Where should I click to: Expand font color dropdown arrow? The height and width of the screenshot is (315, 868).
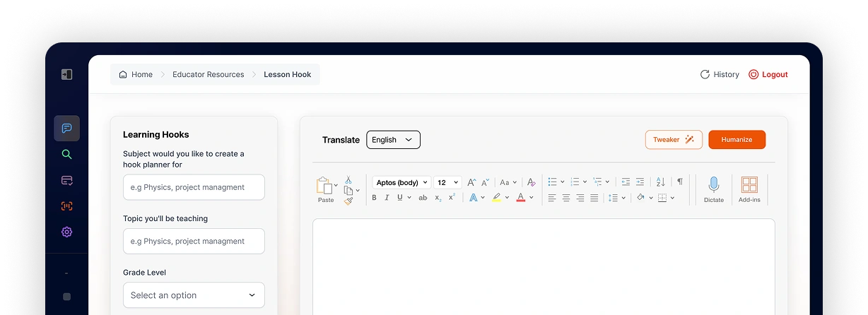pyautogui.click(x=532, y=198)
